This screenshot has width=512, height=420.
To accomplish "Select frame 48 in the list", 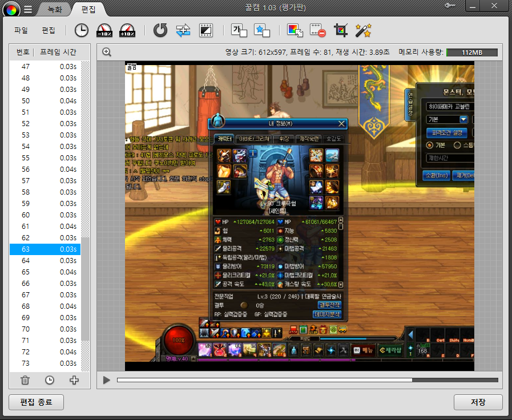I will pyautogui.click(x=45, y=78).
